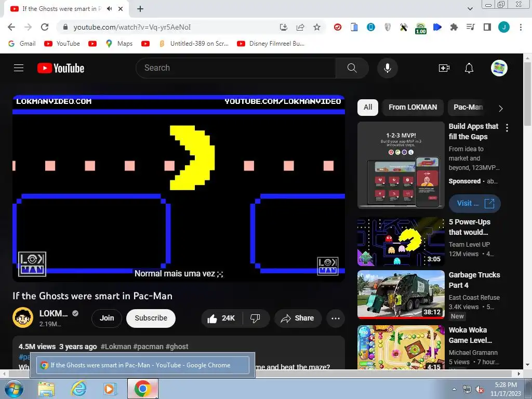Click the green 1.00 speed extension icon
The image size is (532, 399).
click(x=421, y=28)
